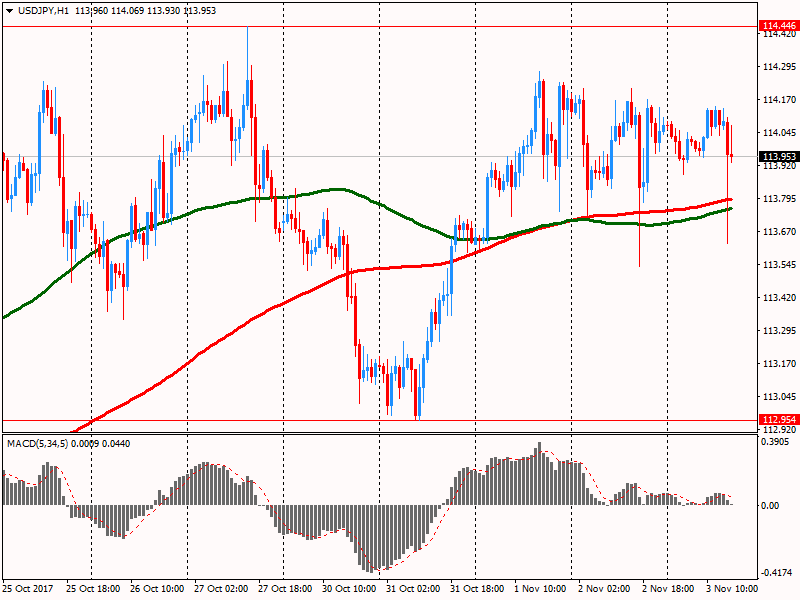The image size is (800, 600).
Task: Select the 112.954 red support price tag
Action: click(x=779, y=419)
